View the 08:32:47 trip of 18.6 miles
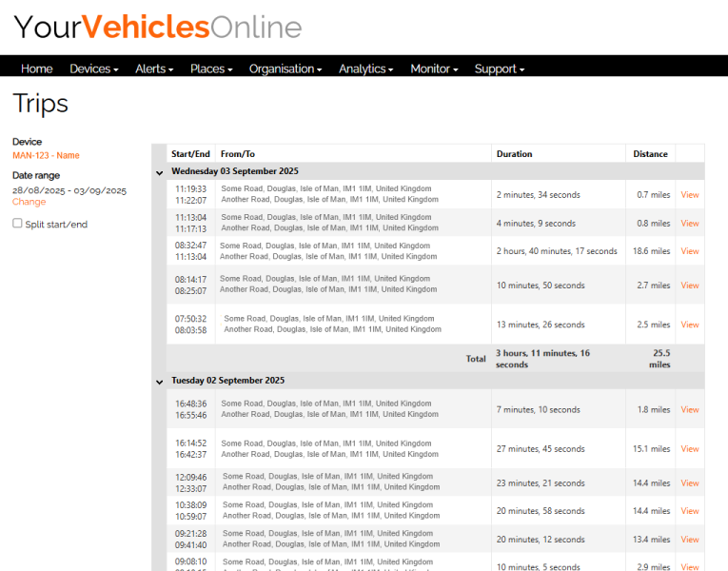Image resolution: width=728 pixels, height=571 pixels. 689,251
